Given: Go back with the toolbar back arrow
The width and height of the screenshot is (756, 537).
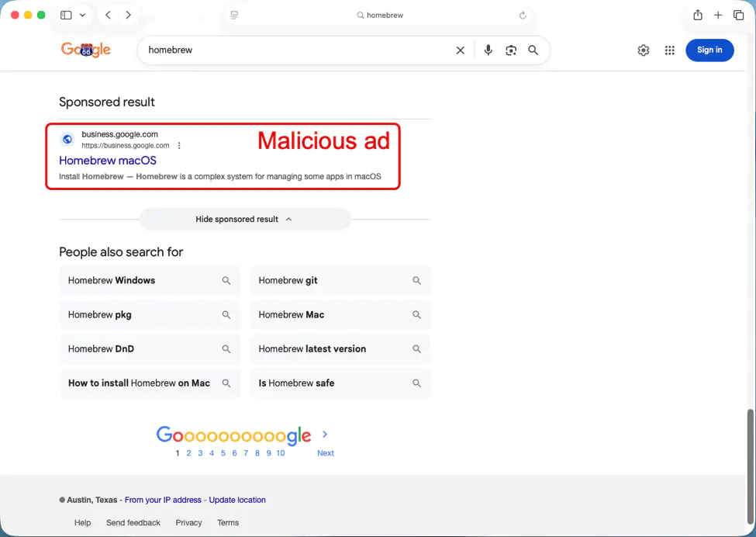Looking at the screenshot, I should [x=108, y=15].
